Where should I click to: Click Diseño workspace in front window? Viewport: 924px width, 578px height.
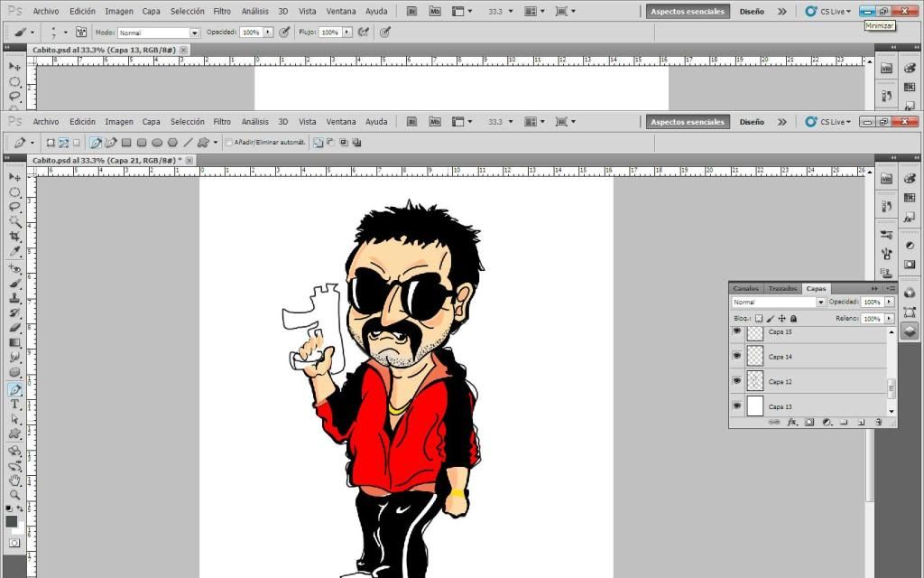point(752,122)
